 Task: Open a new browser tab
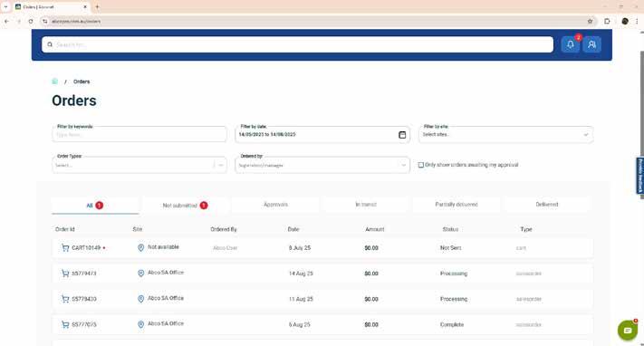click(x=97, y=6)
